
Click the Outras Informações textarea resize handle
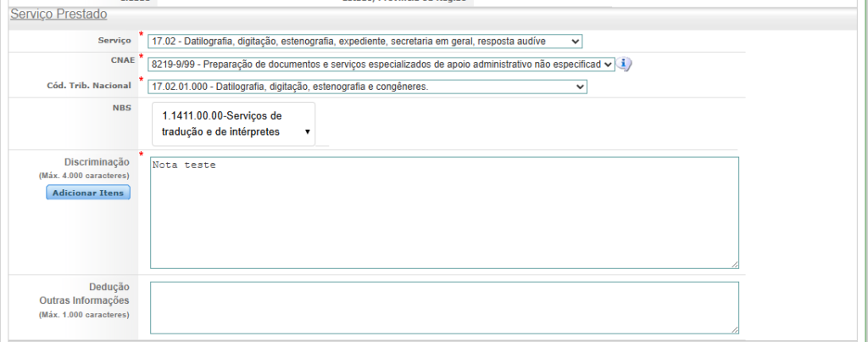tap(734, 329)
